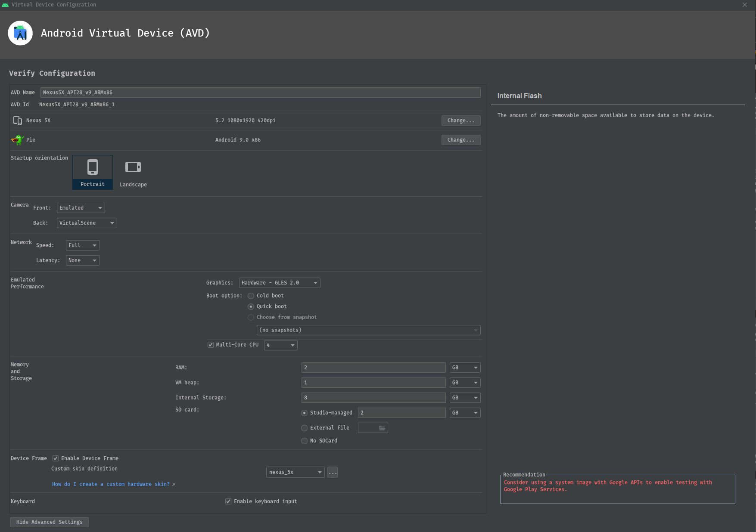Close the Virtual Device Configuration window

pos(745,5)
